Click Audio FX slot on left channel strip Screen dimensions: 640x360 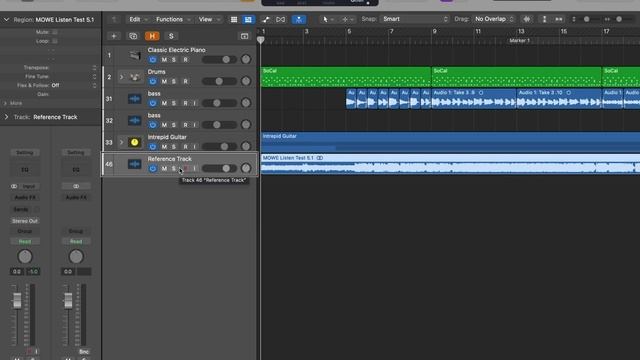(x=25, y=198)
